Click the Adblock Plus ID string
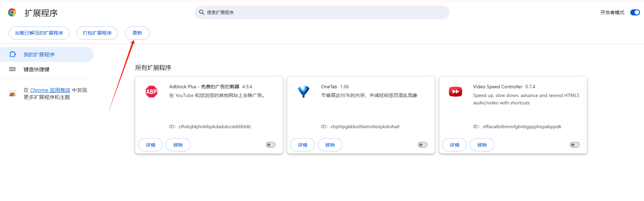The image size is (644, 201). point(215,127)
